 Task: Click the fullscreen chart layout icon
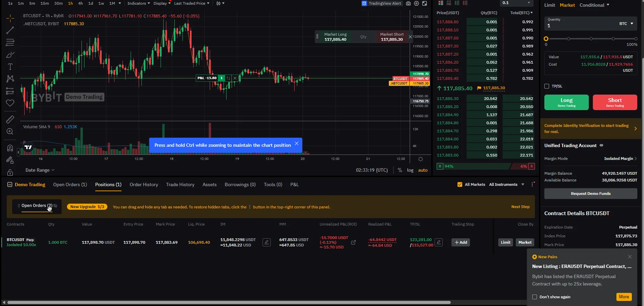(425, 3)
